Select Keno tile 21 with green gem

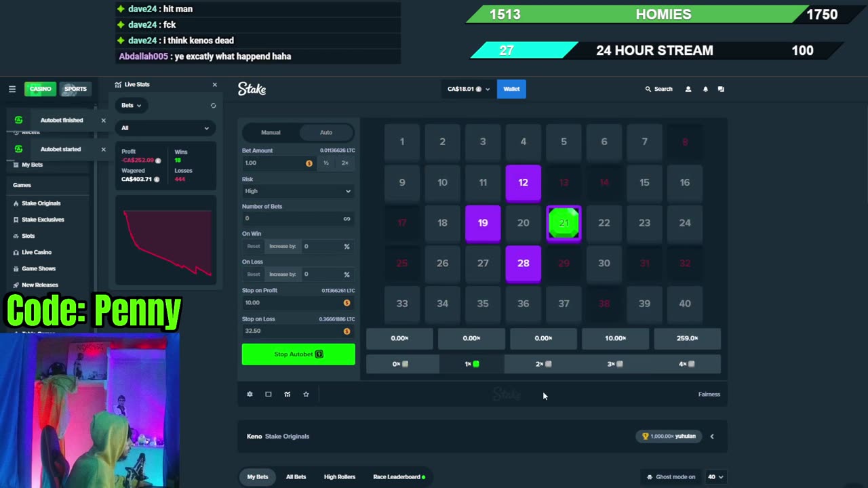[564, 223]
